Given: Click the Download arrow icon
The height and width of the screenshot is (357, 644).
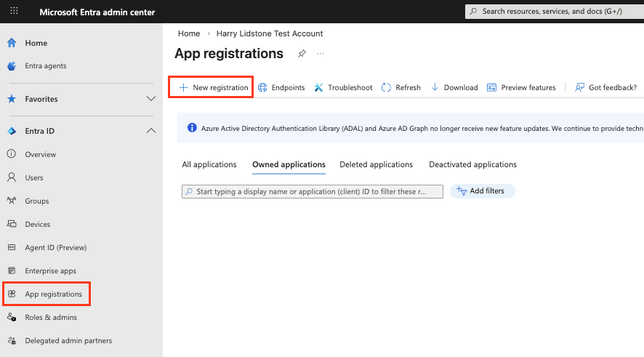Looking at the screenshot, I should click(435, 87).
